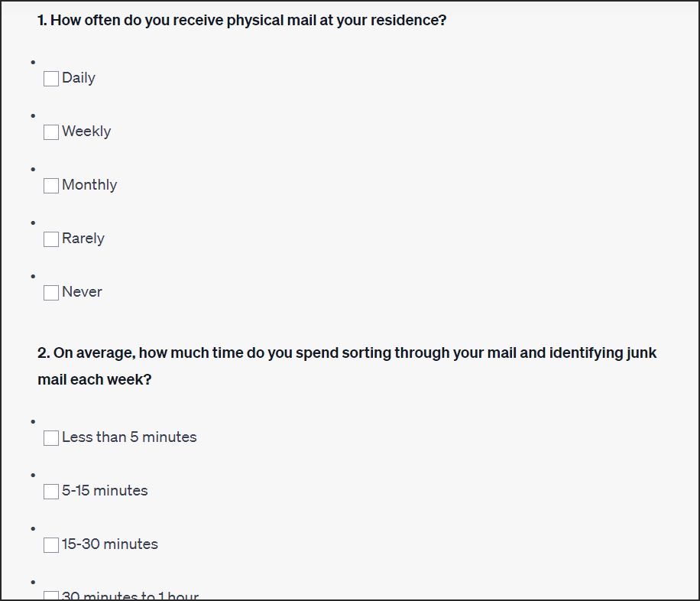Click the Monthly option label text

(89, 185)
